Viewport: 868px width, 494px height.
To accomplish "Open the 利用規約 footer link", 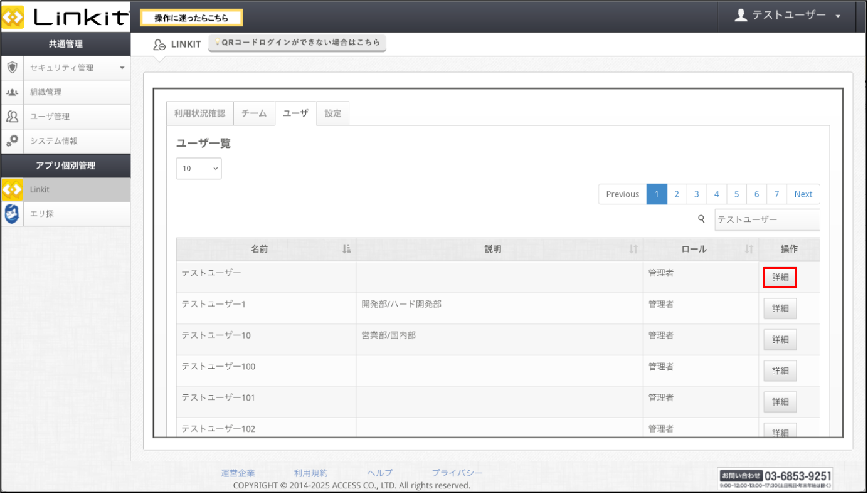I will pos(311,473).
